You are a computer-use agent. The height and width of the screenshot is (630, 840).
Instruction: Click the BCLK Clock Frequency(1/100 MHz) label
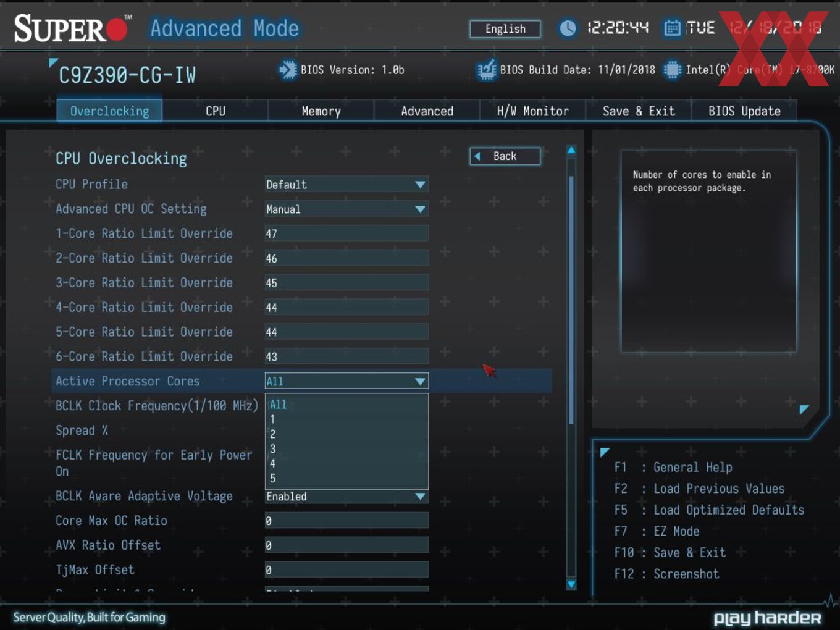click(x=157, y=406)
